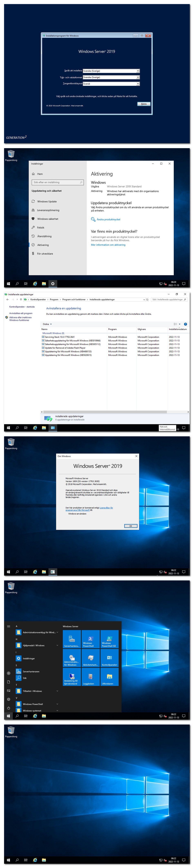Open the Ordna dropdown menu

point(47,324)
